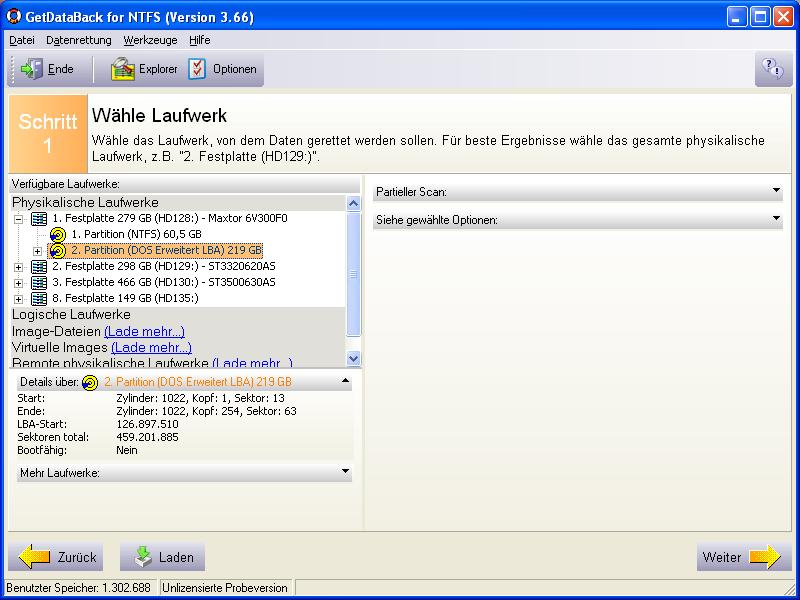Click the yellow right arrow icon
800x600 pixels.
click(765, 557)
